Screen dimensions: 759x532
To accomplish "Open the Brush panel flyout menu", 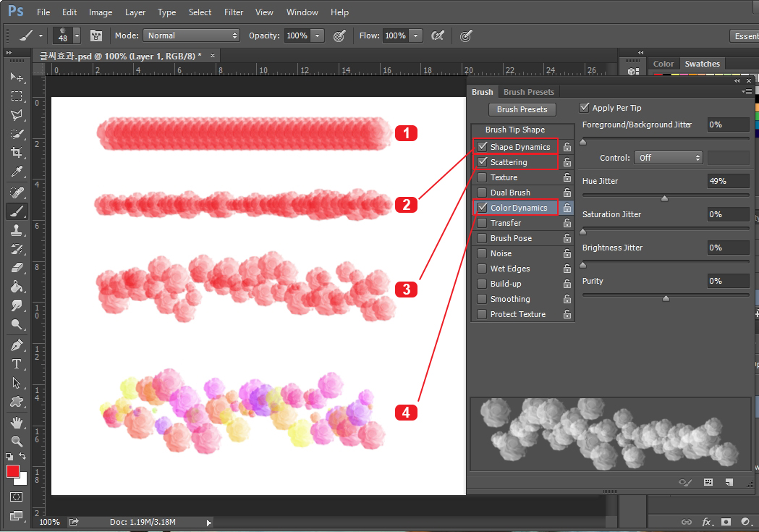I will 748,91.
